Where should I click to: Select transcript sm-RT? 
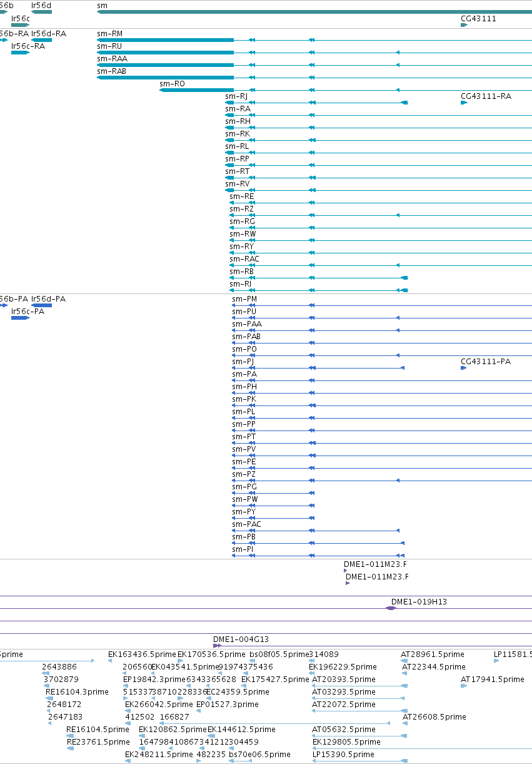[x=238, y=171]
